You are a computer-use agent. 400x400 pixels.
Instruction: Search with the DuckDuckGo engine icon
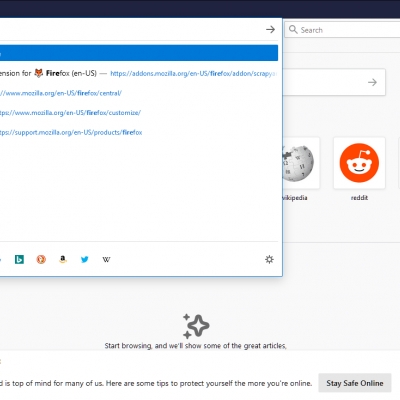tap(41, 259)
